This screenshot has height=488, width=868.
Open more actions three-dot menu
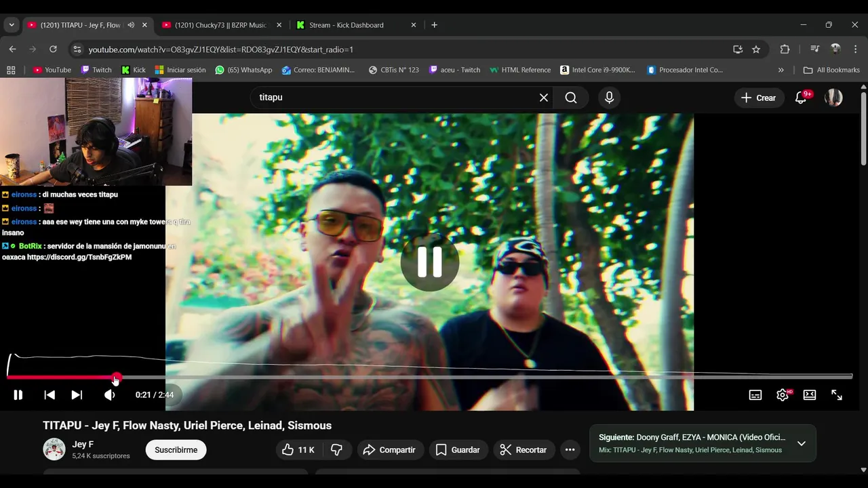tap(570, 450)
